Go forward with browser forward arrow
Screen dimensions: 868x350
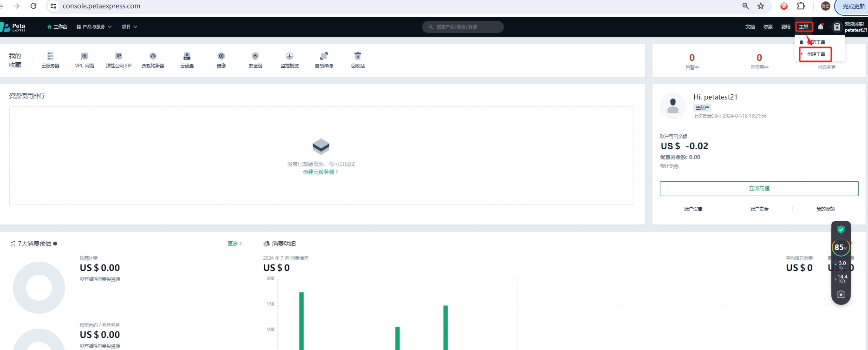click(17, 6)
